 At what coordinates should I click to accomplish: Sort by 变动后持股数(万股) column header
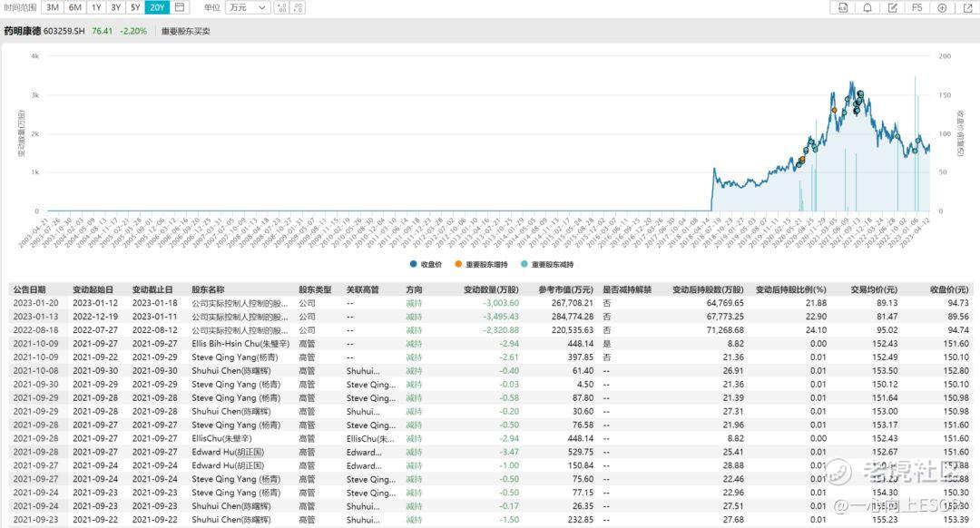tap(708, 290)
